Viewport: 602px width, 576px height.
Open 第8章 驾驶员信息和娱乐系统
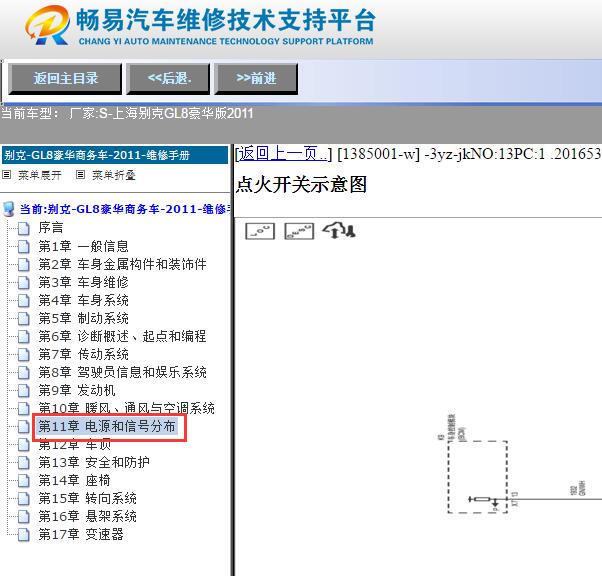[122, 372]
